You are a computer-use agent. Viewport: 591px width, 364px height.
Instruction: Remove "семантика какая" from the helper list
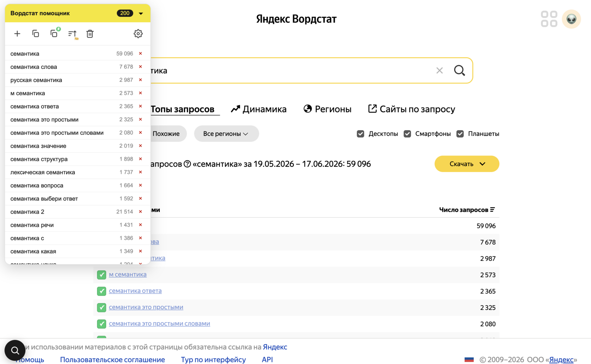[140, 251]
